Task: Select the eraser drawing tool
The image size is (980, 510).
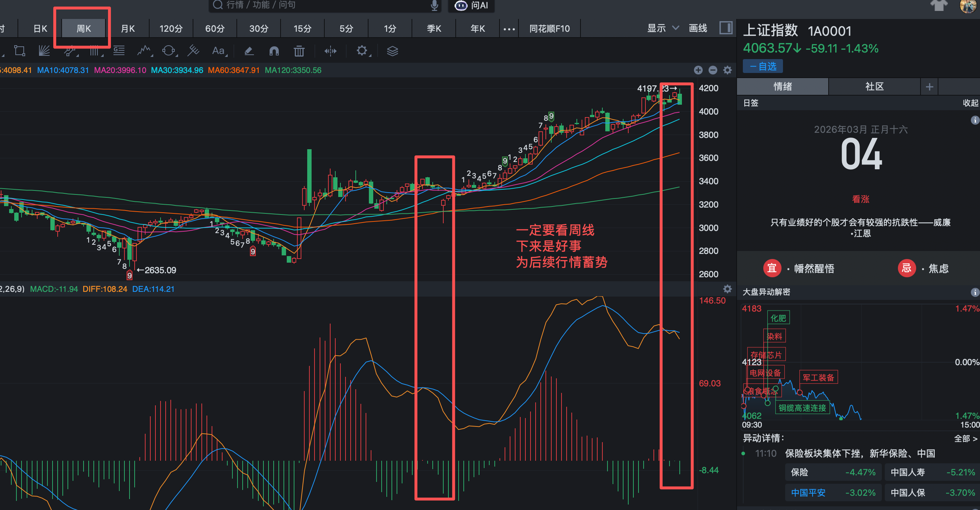Action: pyautogui.click(x=249, y=51)
